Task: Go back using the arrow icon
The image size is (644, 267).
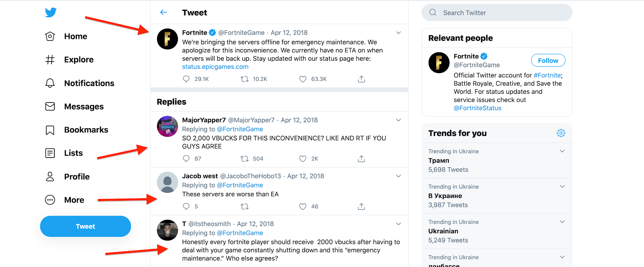Action: click(163, 12)
